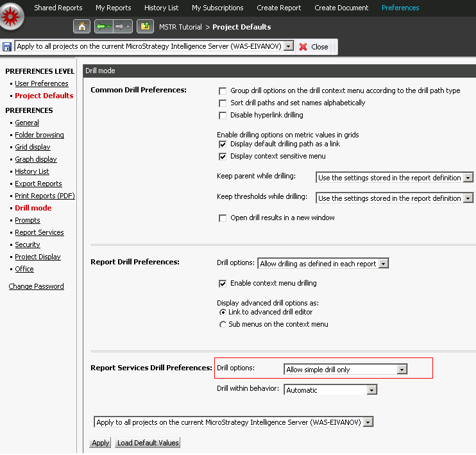This screenshot has width=476, height=455.
Task: Click Load Default Values button
Action: pos(148,443)
